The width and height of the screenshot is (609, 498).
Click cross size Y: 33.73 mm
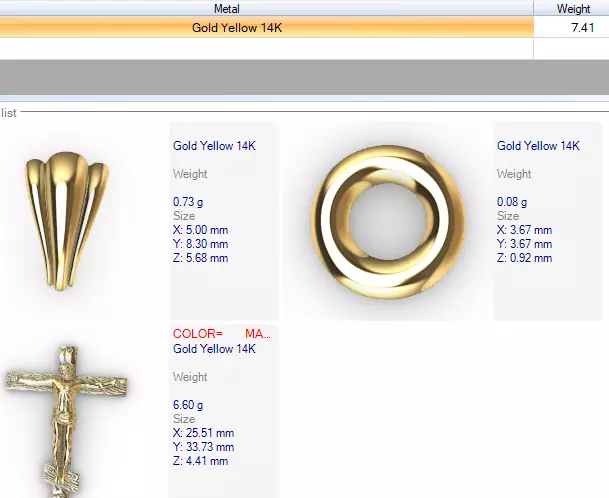coord(204,447)
